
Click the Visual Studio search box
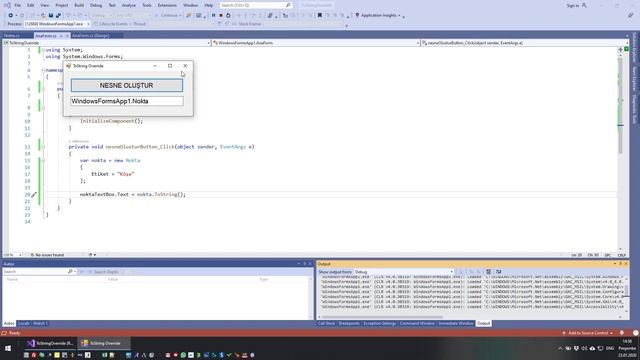(x=256, y=5)
